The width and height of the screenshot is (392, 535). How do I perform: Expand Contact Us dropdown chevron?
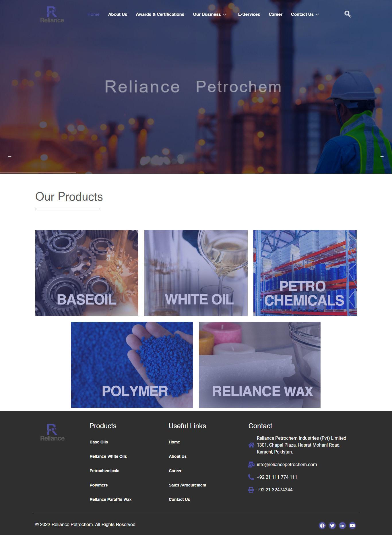317,14
